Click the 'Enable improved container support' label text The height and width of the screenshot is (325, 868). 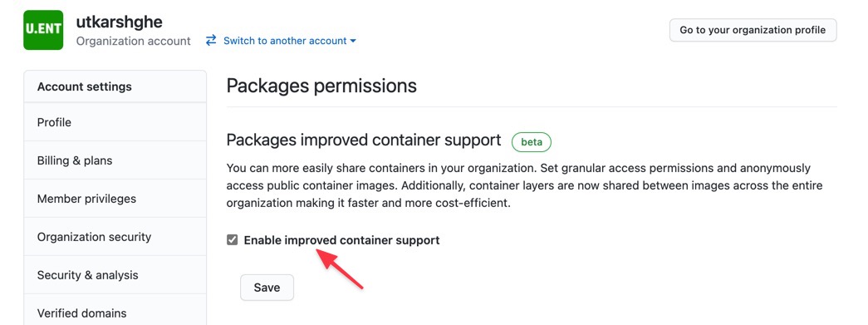click(x=341, y=240)
